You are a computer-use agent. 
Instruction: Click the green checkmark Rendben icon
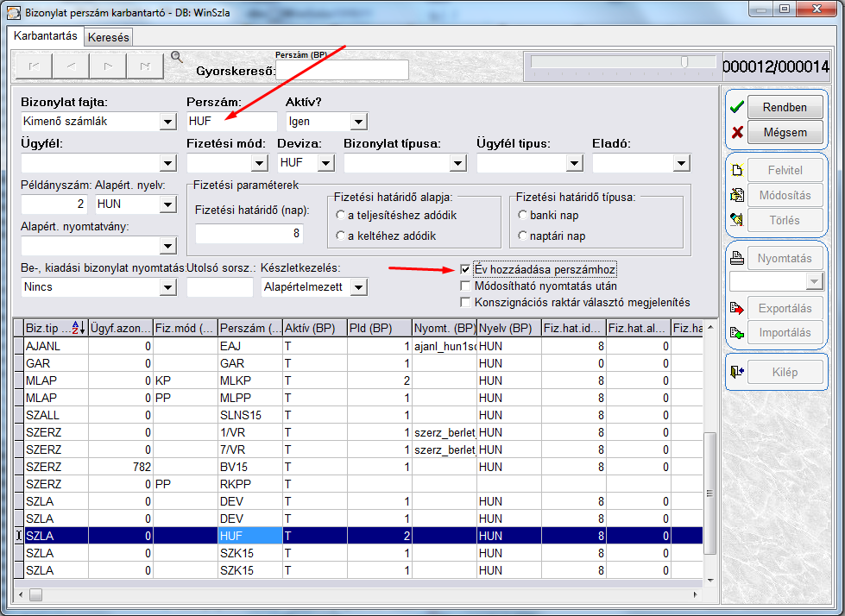tap(736, 108)
